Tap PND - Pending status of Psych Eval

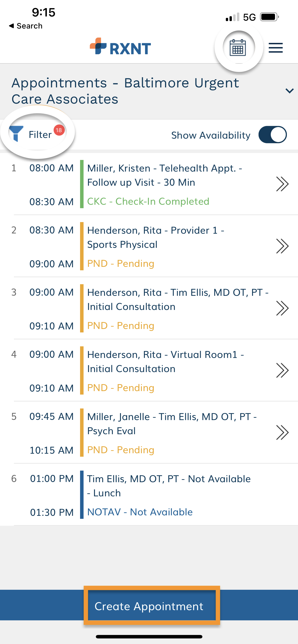121,450
